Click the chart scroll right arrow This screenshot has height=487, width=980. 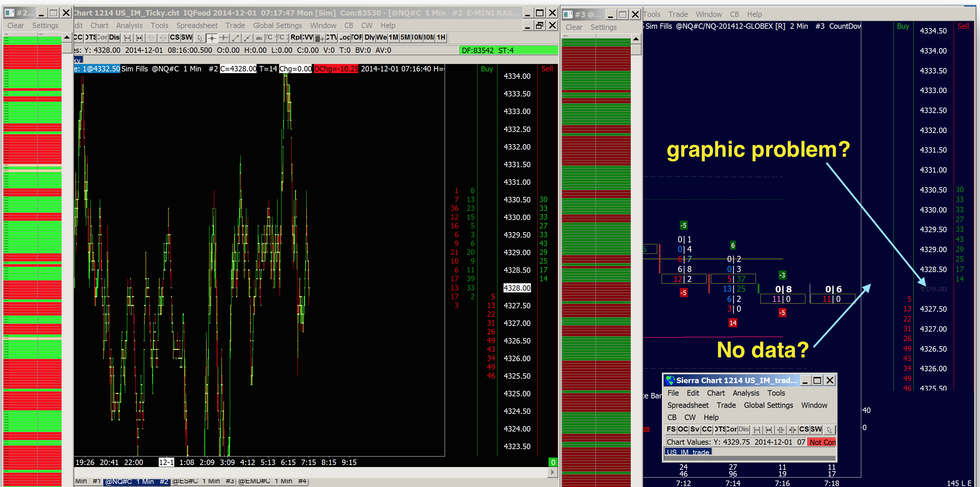pyautogui.click(x=553, y=472)
